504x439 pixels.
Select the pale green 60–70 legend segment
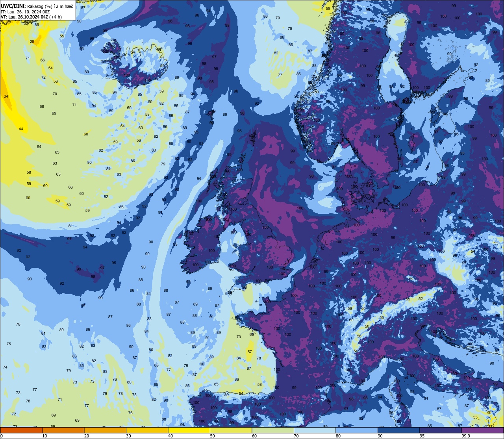[x=273, y=430]
